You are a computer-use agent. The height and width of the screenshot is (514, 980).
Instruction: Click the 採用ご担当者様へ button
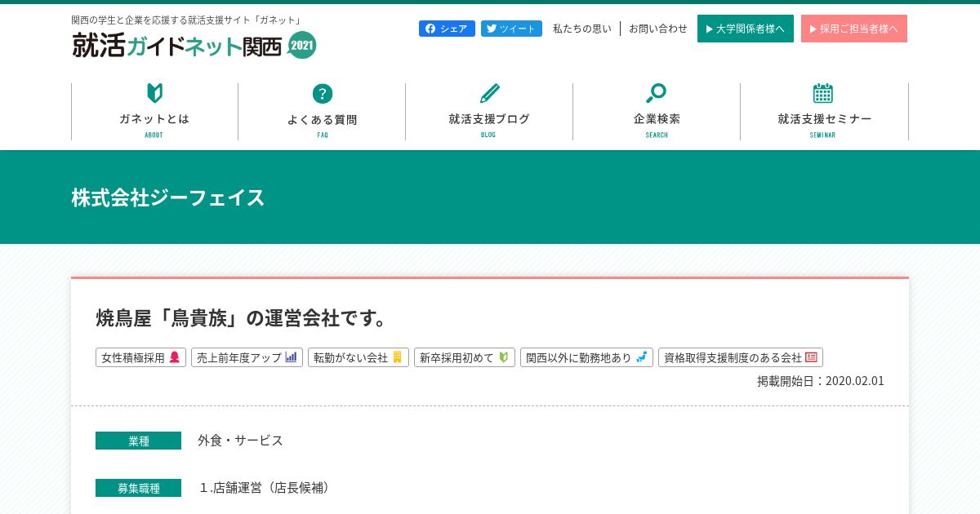coord(854,29)
